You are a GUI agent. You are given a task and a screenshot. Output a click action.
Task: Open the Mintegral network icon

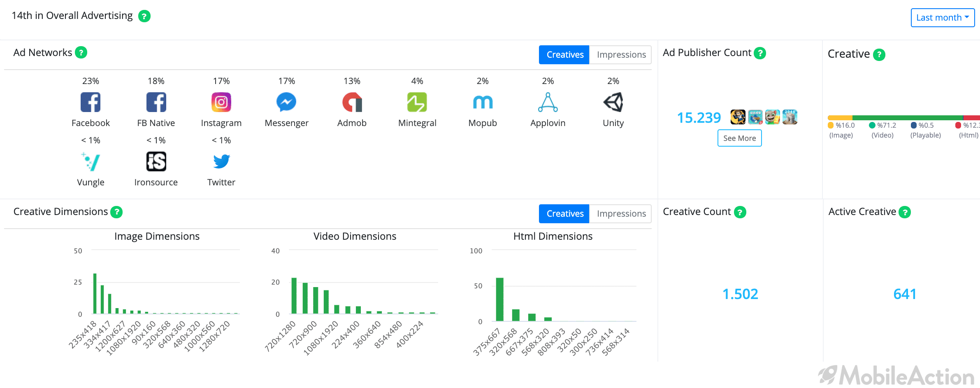417,102
